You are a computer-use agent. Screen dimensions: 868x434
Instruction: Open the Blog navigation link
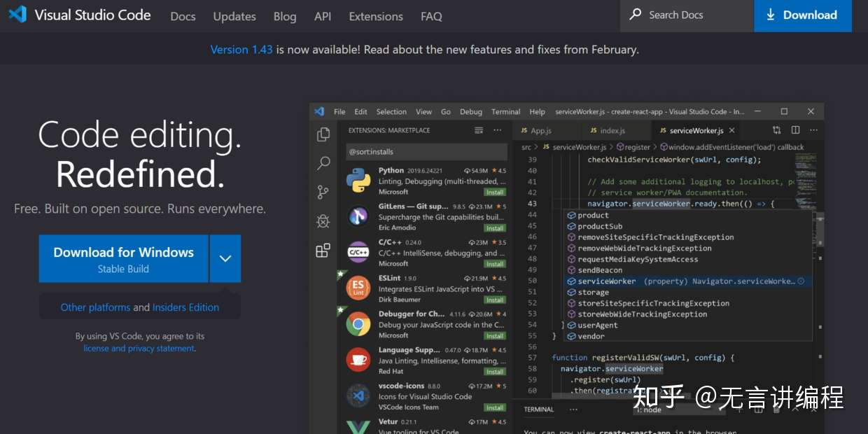pyautogui.click(x=285, y=16)
